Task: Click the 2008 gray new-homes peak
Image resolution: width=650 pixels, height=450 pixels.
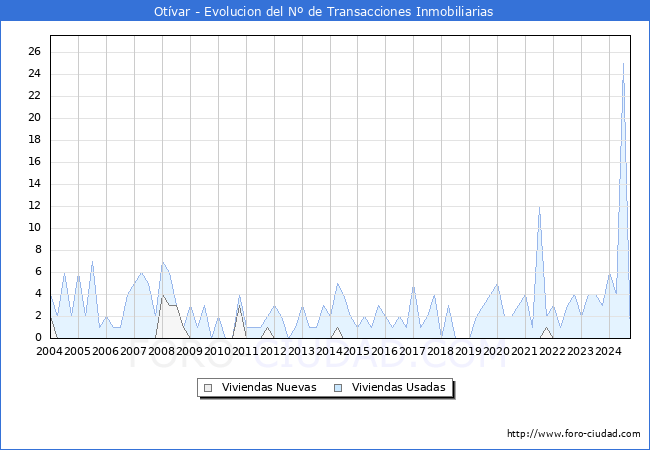Action: point(162,295)
